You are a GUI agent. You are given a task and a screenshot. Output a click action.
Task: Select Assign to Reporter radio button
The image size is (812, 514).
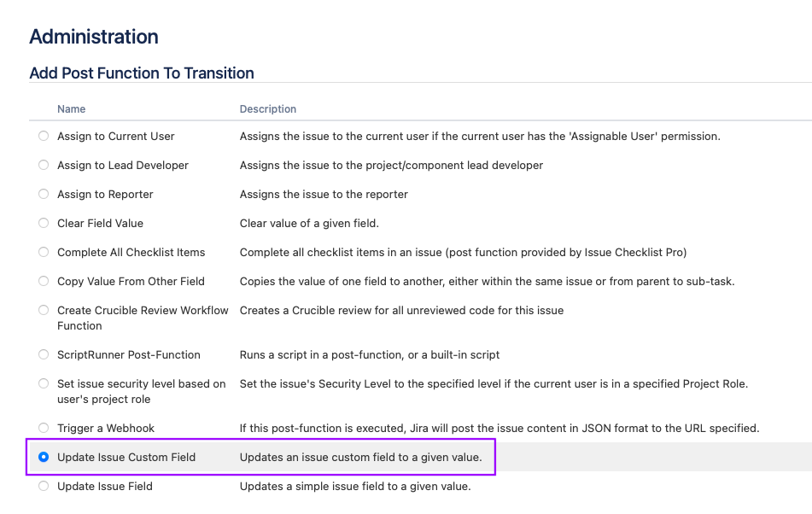tap(44, 194)
